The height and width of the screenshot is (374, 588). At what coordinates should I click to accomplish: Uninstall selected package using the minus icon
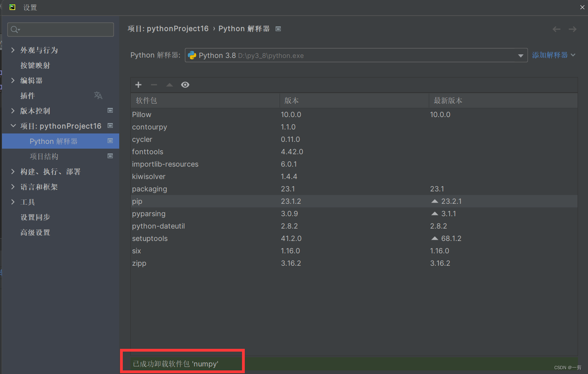click(154, 85)
